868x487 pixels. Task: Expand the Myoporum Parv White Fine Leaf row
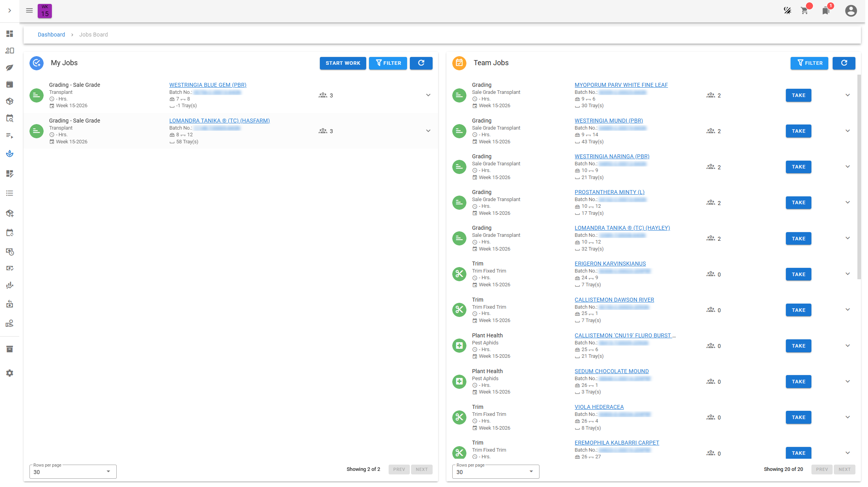[847, 95]
